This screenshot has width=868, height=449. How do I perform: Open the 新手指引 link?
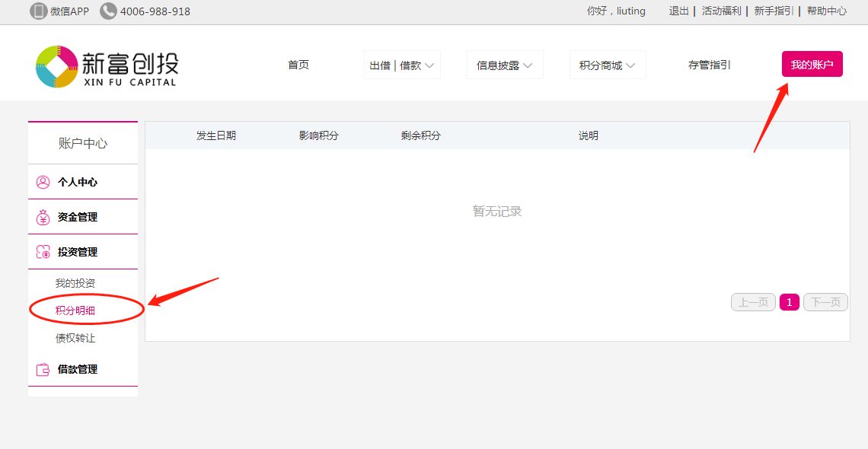[774, 11]
